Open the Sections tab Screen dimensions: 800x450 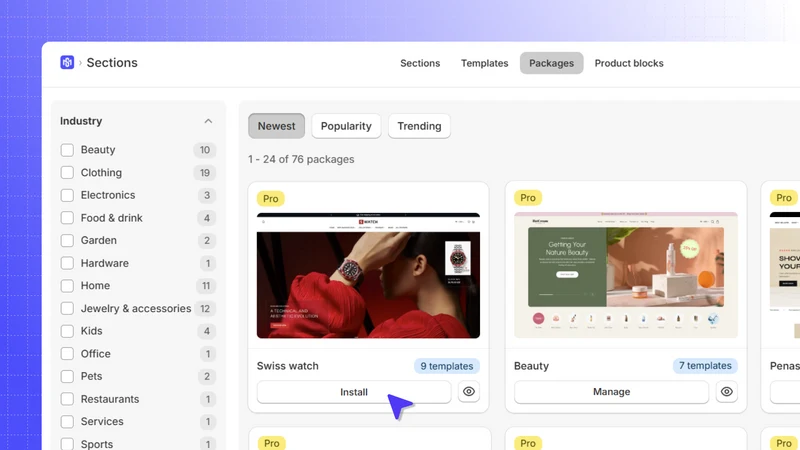pos(420,63)
